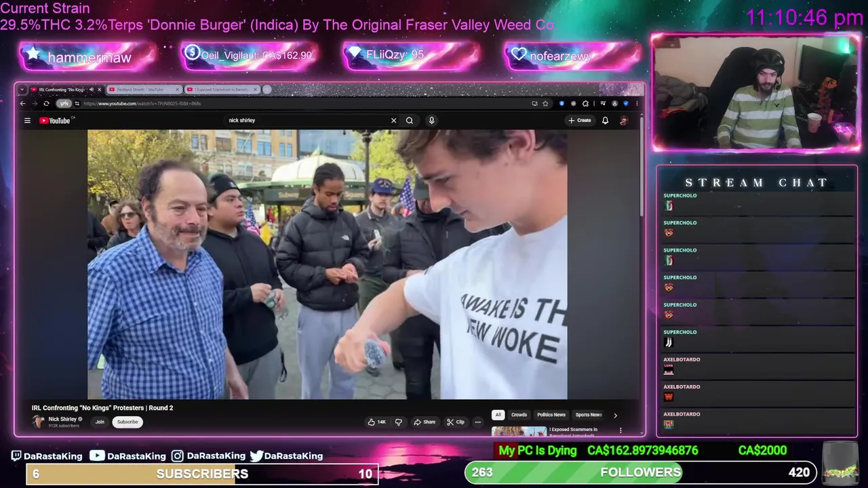Like the video showing 14K
This screenshot has width=868, height=488.
click(377, 422)
